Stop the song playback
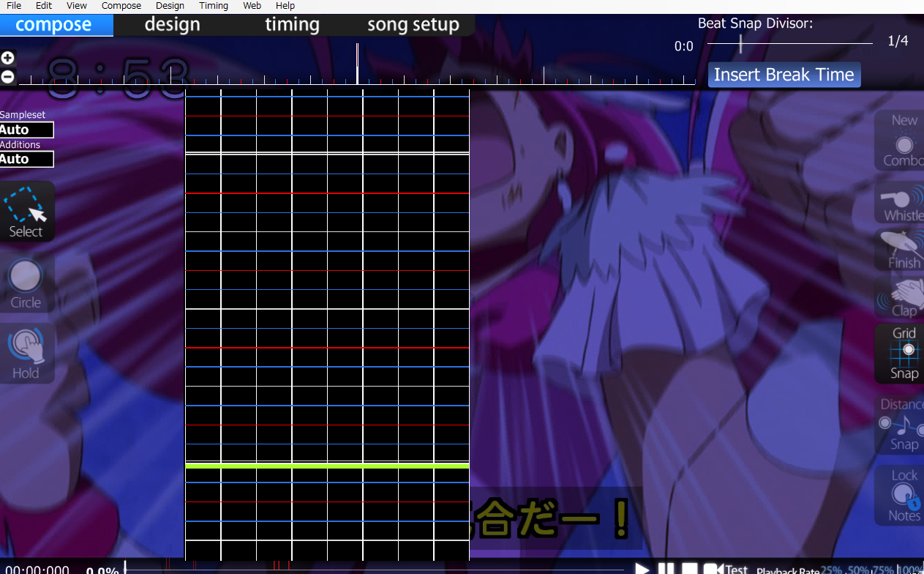The height and width of the screenshot is (574, 924). coord(689,569)
